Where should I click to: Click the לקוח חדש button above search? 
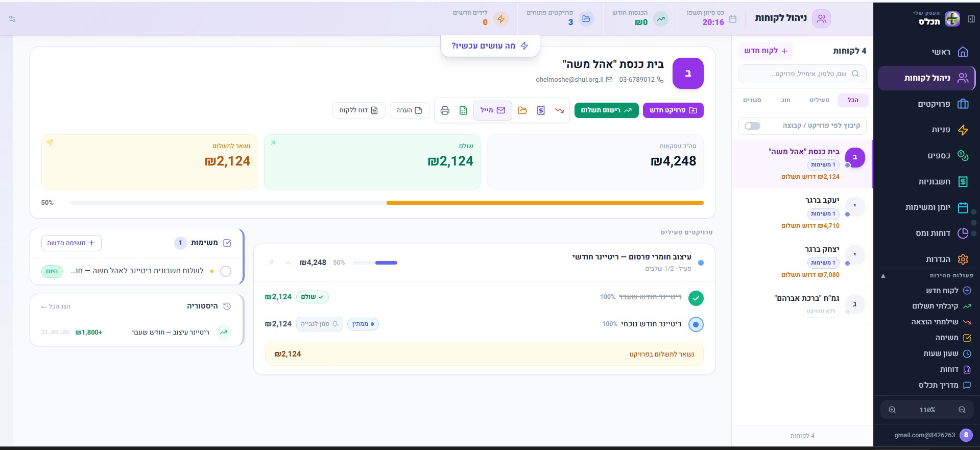pos(766,51)
